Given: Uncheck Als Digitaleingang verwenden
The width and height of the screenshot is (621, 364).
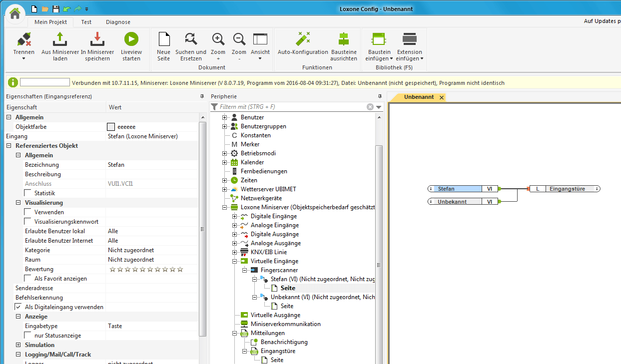Looking at the screenshot, I should tap(19, 307).
